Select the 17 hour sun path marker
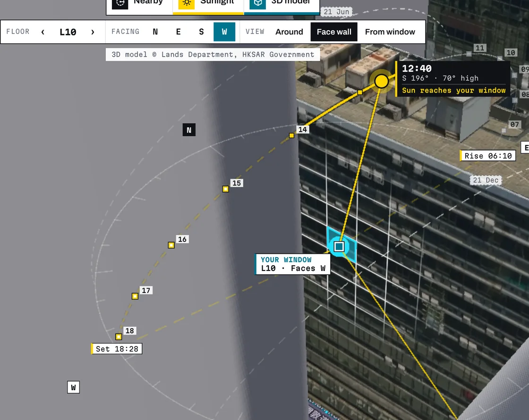This screenshot has height=420, width=529. [135, 296]
